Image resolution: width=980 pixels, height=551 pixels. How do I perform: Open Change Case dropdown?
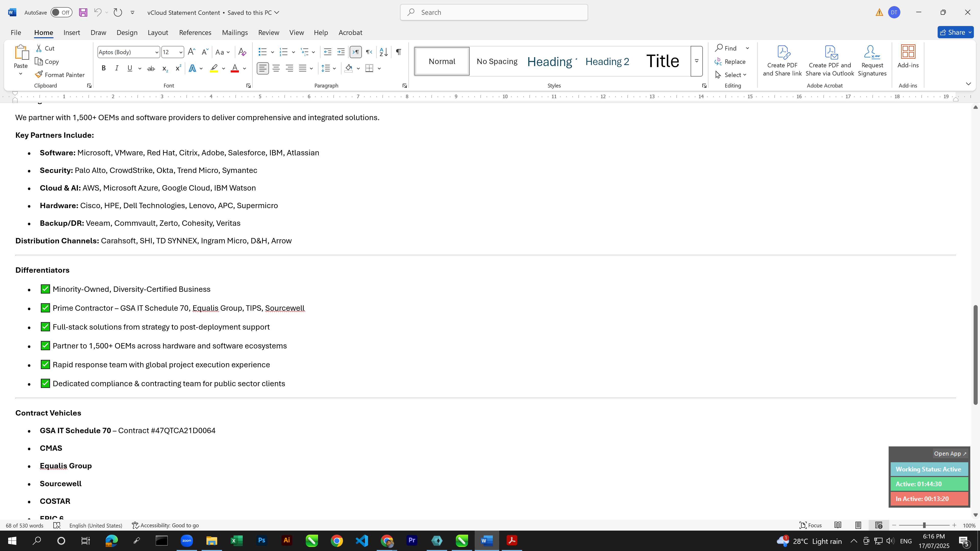223,52
